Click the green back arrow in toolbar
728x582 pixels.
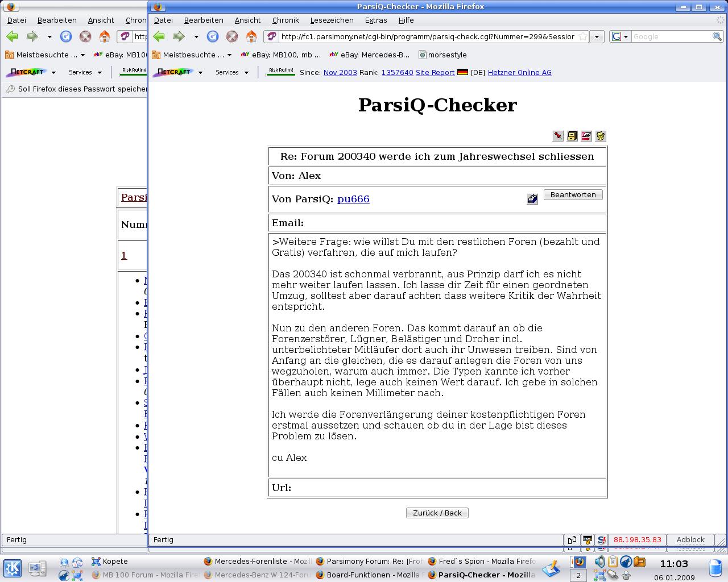tap(159, 36)
